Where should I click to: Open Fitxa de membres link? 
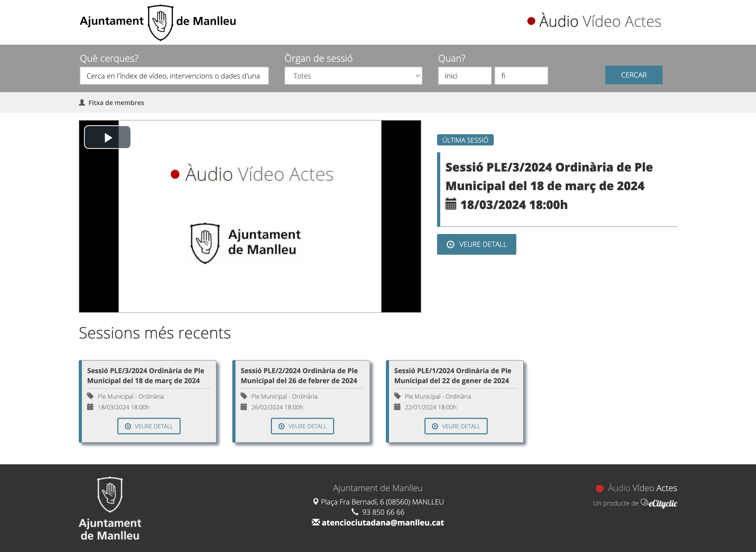[116, 103]
